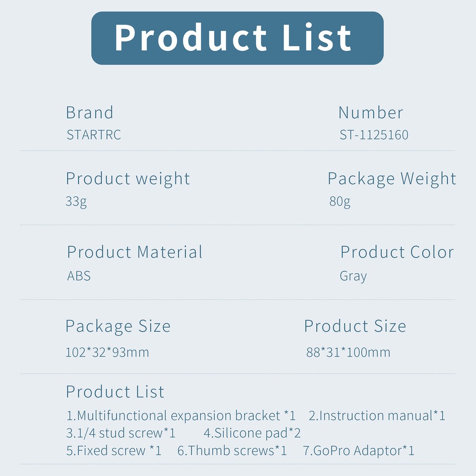The image size is (476, 476).
Task: Select the 33g weight value
Action: (76, 201)
